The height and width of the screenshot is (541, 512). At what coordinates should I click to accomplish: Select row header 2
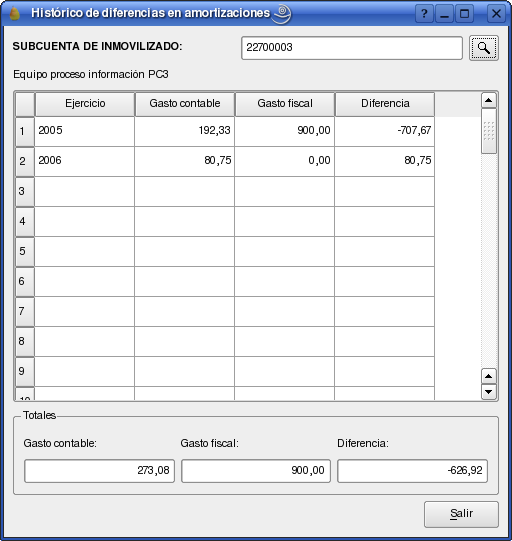pyautogui.click(x=25, y=161)
